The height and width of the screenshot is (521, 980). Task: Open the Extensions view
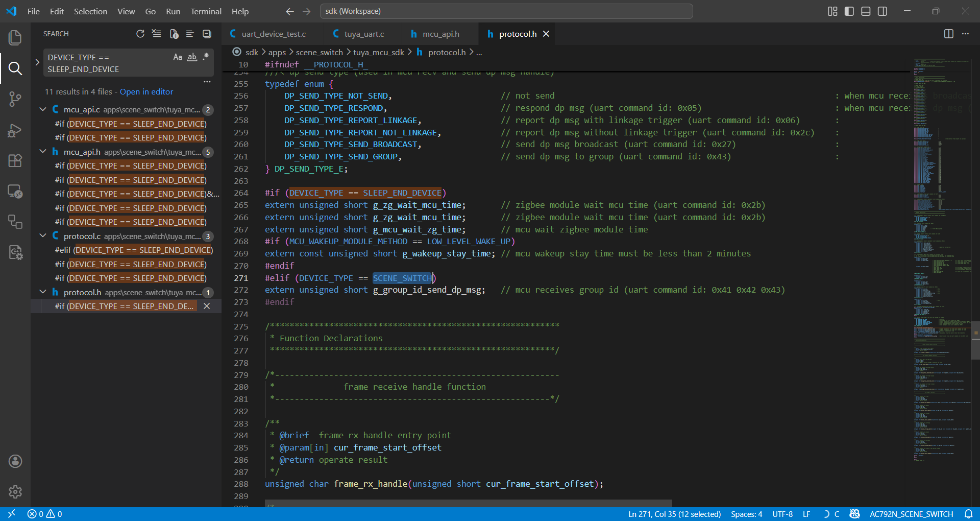click(x=15, y=161)
